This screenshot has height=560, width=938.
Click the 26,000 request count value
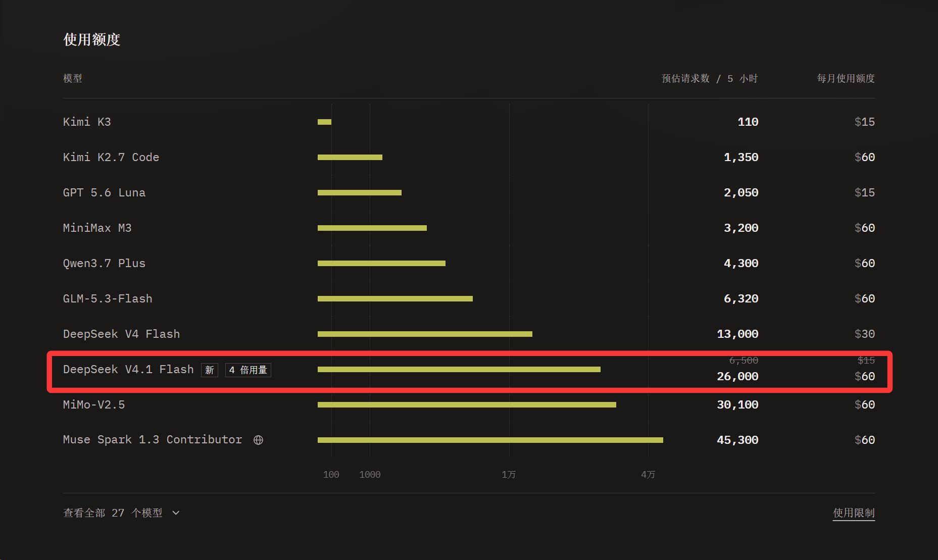click(x=737, y=377)
